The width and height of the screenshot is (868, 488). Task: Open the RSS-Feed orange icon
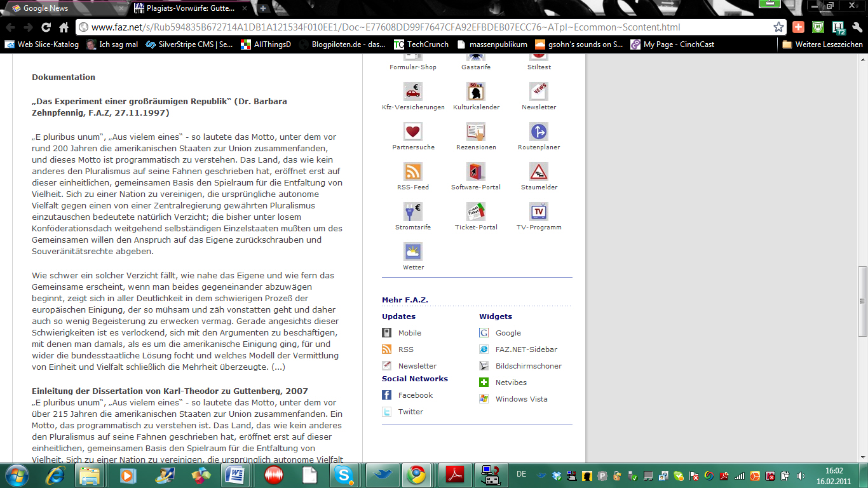click(x=412, y=172)
